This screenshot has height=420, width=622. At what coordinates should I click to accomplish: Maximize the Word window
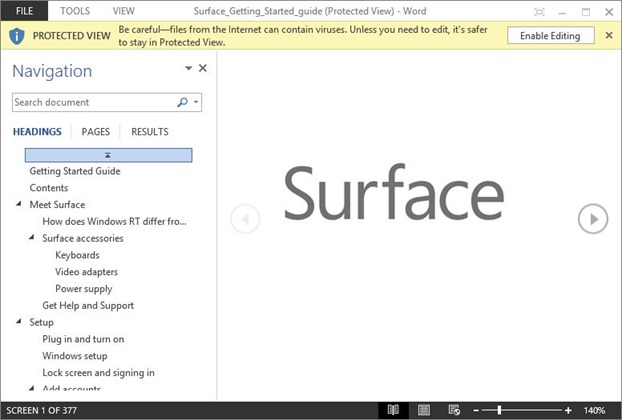click(x=586, y=12)
